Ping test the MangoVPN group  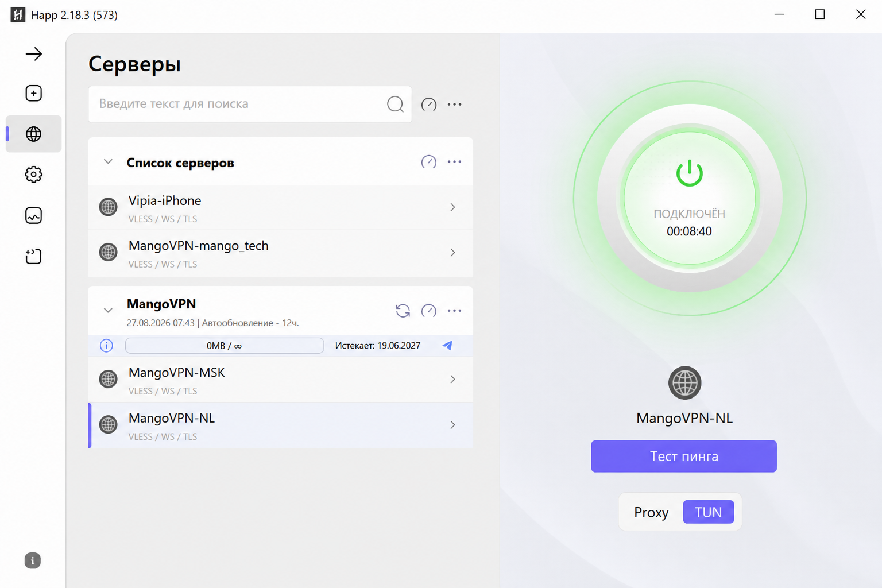[429, 311]
